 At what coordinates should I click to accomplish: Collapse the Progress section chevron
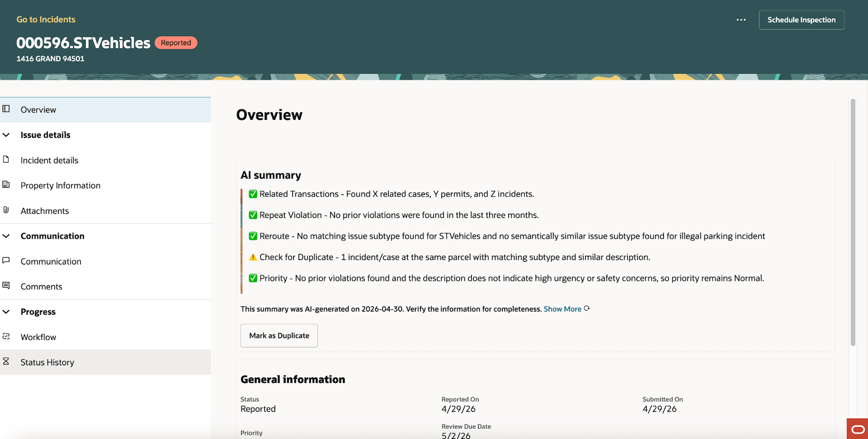[x=6, y=312]
